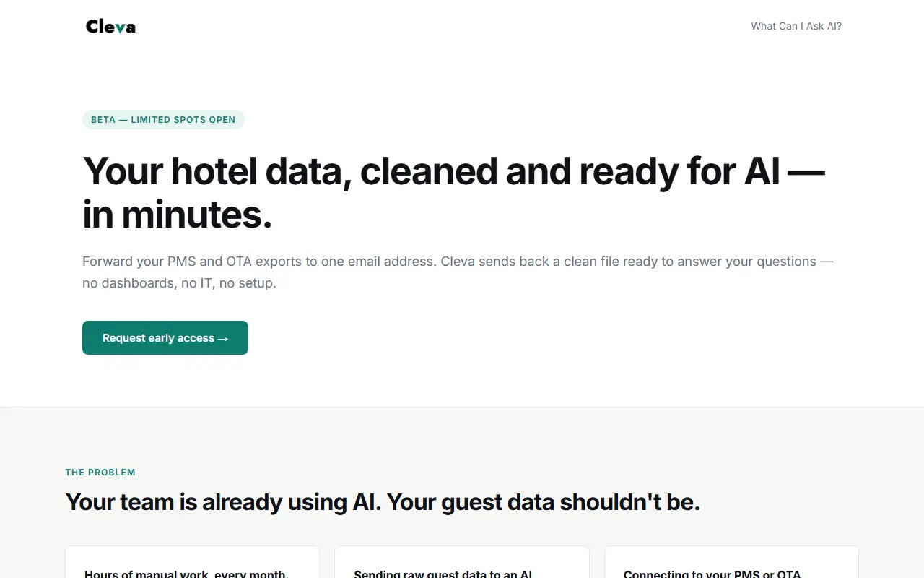Click The Problem section label
Screen dimensions: 924x578
(100, 473)
